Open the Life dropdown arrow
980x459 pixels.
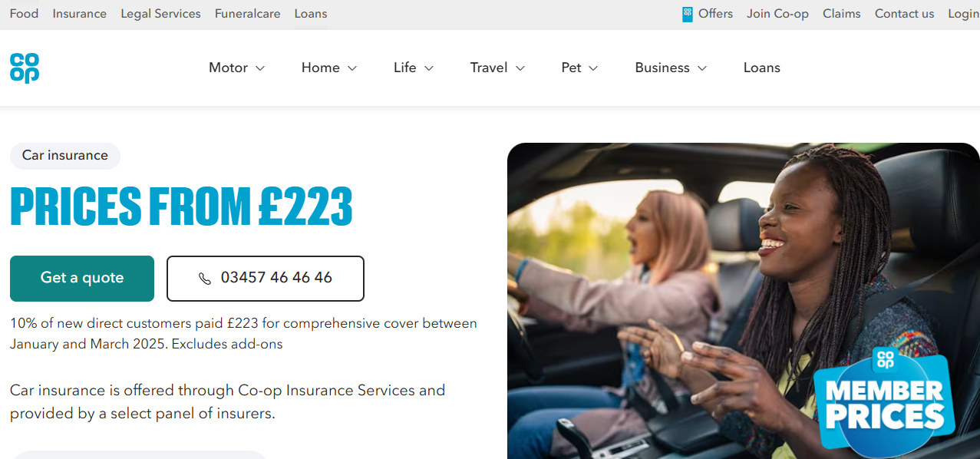coord(429,68)
